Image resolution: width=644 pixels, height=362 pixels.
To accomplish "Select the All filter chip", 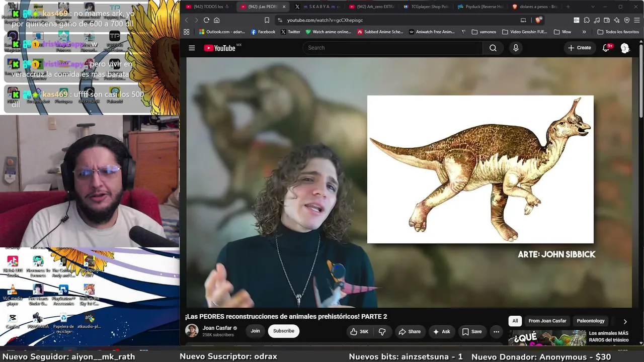I will point(515,321).
